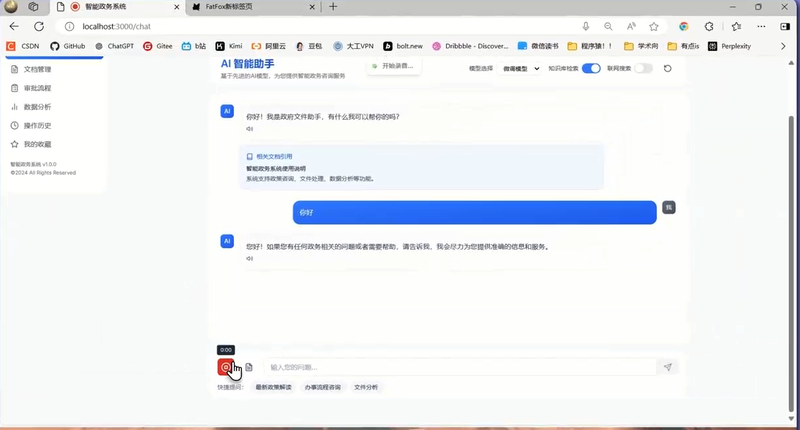Open the browser sidebar panel icon
The image size is (800, 430).
785,27
